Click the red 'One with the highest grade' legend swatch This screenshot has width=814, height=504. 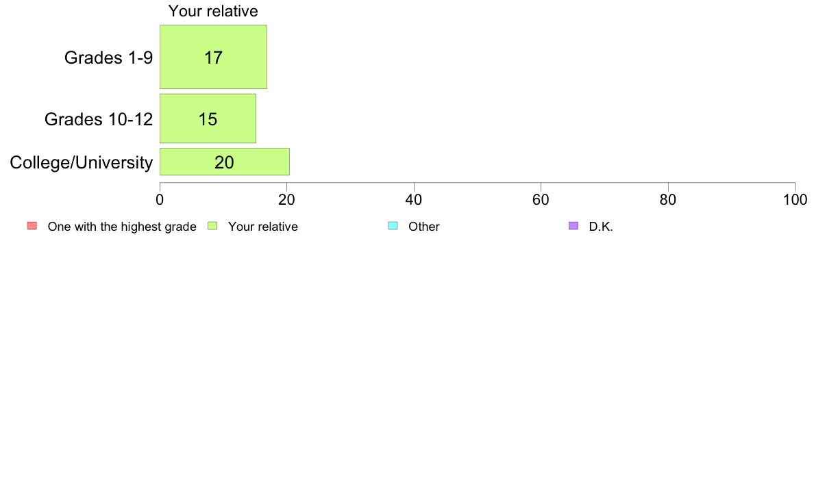coord(32,226)
